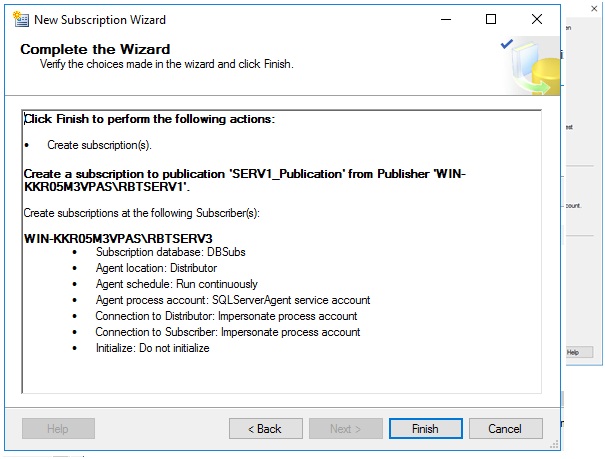This screenshot has height=459, width=605.
Task: Close the New Subscription Wizard window
Action: (535, 19)
